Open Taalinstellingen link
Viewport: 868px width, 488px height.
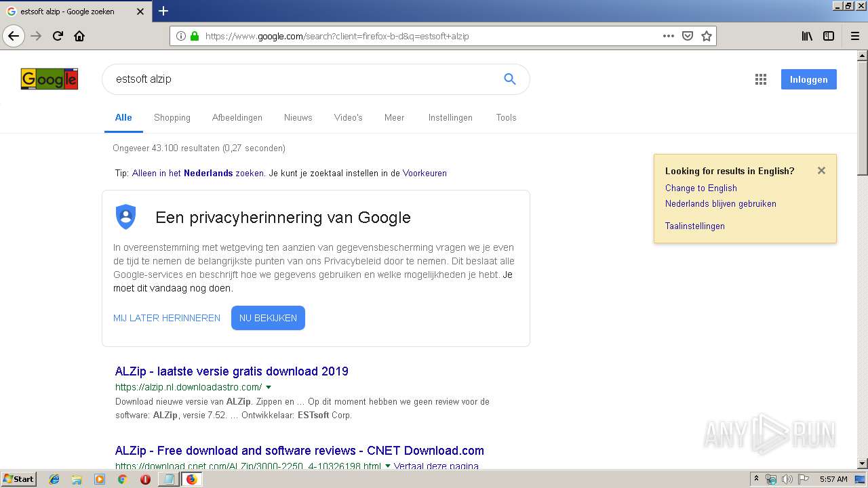pyautogui.click(x=695, y=226)
